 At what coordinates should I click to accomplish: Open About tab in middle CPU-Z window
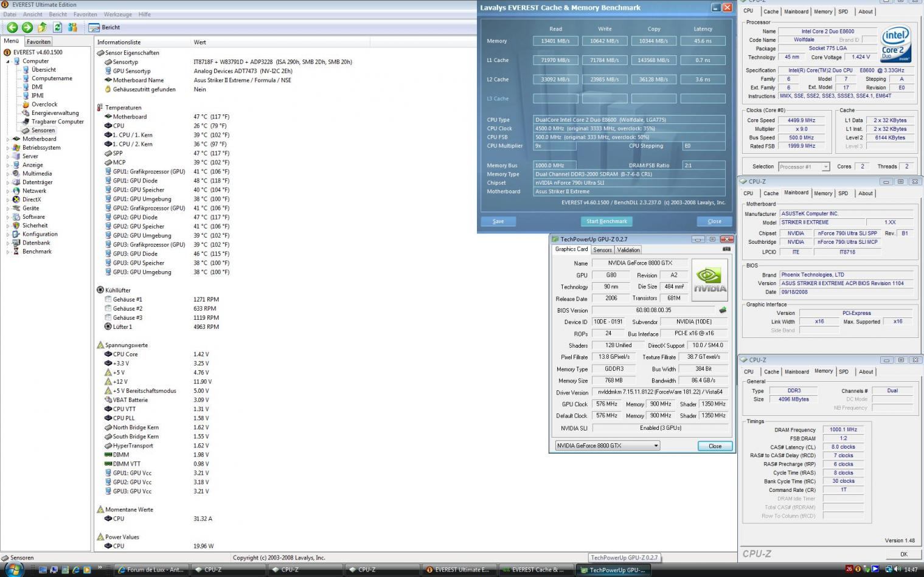865,193
